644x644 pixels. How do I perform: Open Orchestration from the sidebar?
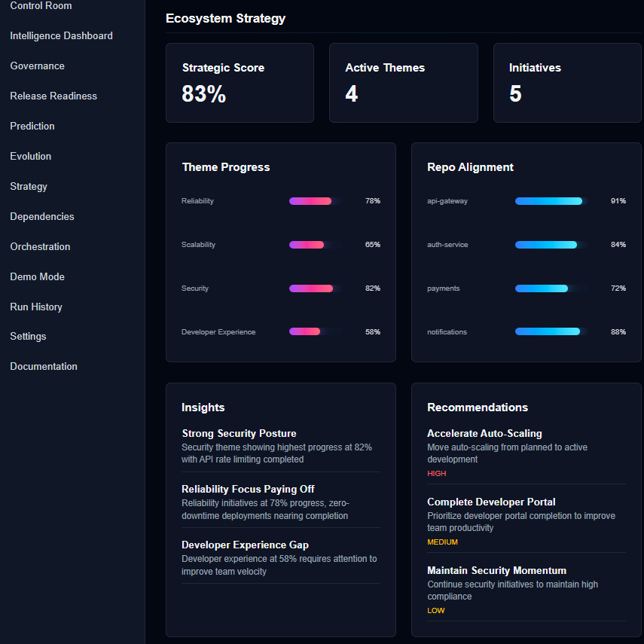pos(39,246)
